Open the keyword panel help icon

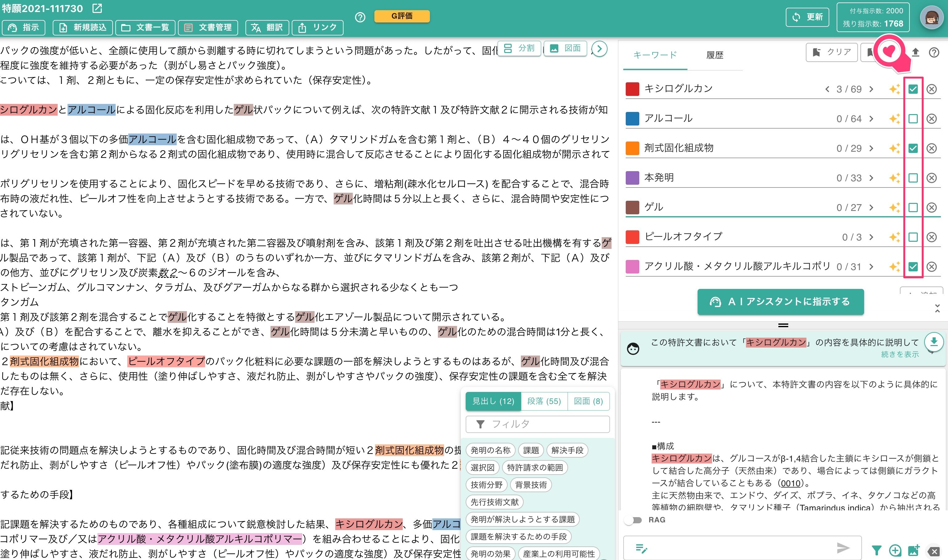click(934, 52)
